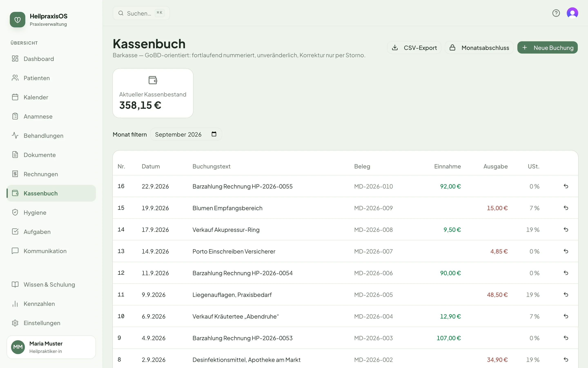Storno entry 16 via undo icon
Viewport: 588px width, 368px height.
click(x=566, y=186)
